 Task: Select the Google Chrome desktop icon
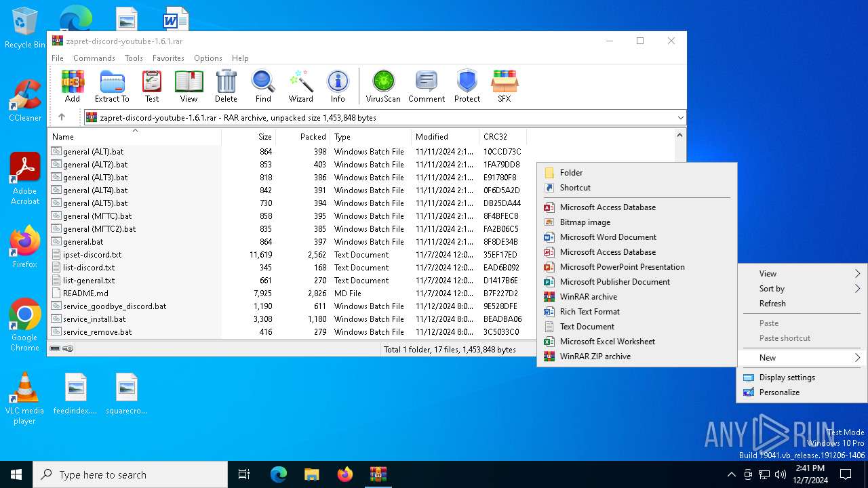click(x=25, y=325)
